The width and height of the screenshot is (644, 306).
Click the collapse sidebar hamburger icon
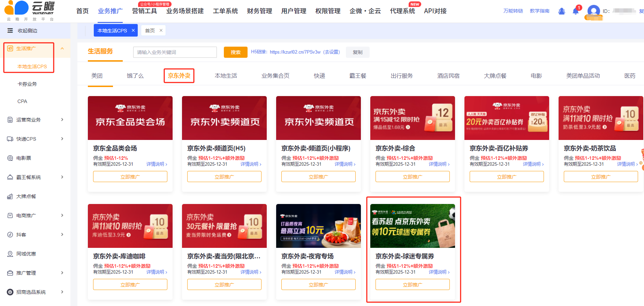click(x=10, y=31)
